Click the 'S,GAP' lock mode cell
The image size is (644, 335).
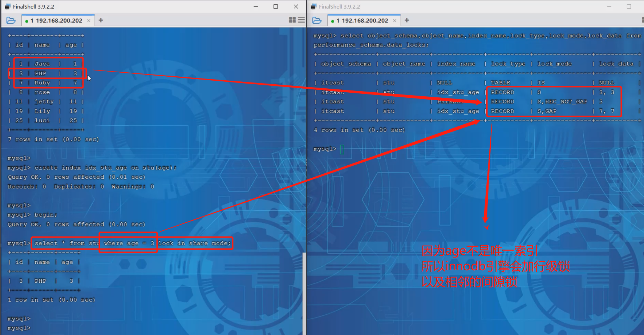(x=547, y=111)
